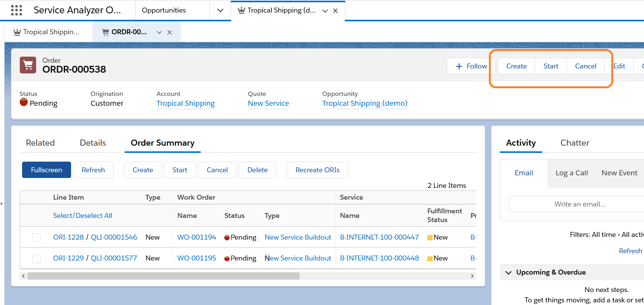Click Refresh link in Activity panel
Image resolution: width=644 pixels, height=305 pixels.
tap(630, 251)
